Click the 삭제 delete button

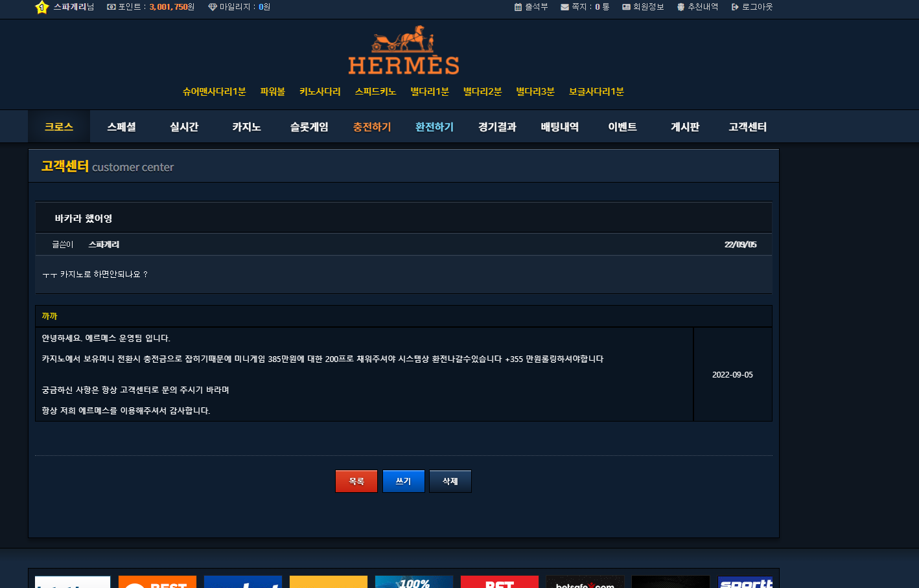pyautogui.click(x=450, y=481)
